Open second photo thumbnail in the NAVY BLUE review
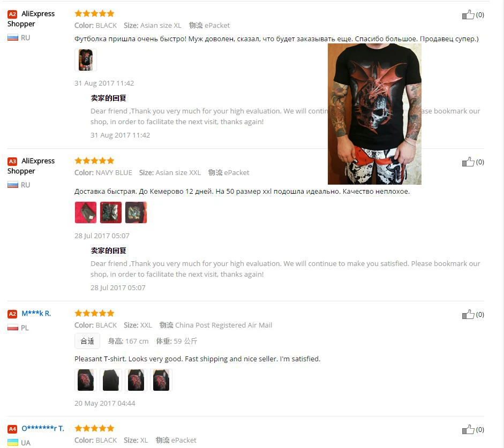 pos(111,212)
